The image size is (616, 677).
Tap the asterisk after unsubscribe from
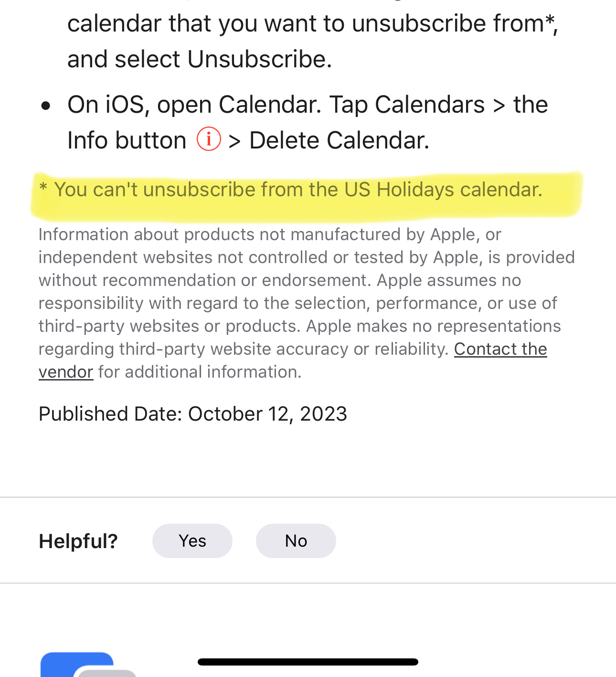point(550,19)
